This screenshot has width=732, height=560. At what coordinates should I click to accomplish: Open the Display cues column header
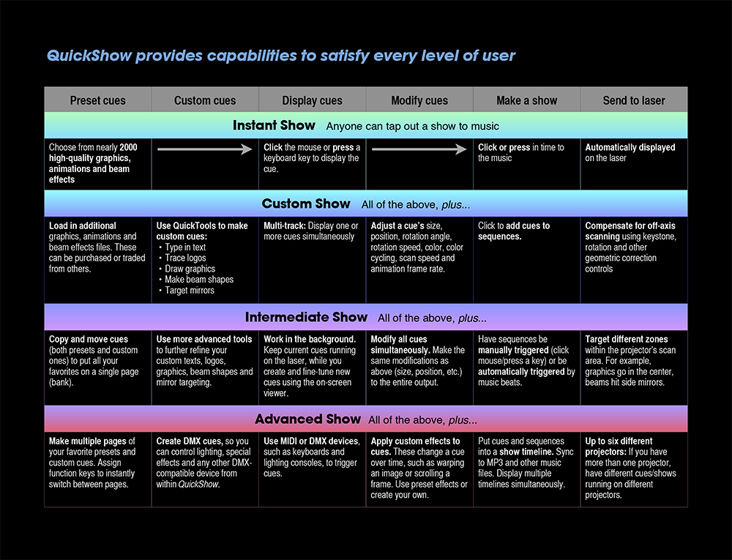[312, 100]
